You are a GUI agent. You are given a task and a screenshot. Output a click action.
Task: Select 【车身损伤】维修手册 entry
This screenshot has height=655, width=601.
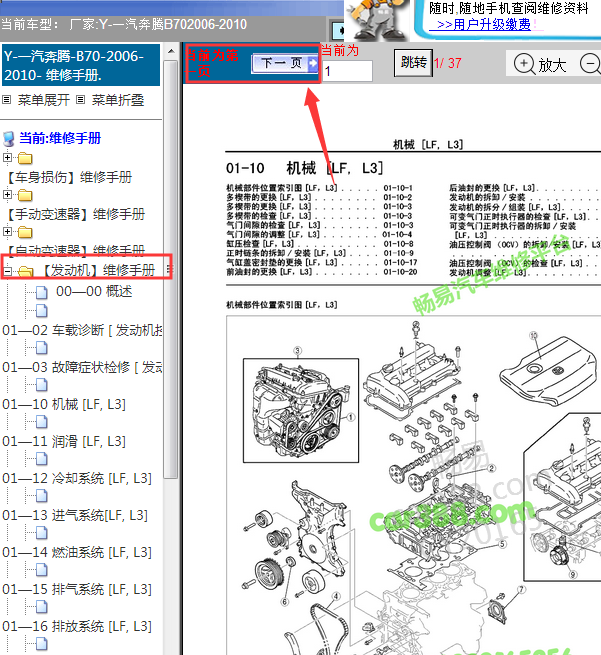[x=69, y=177]
